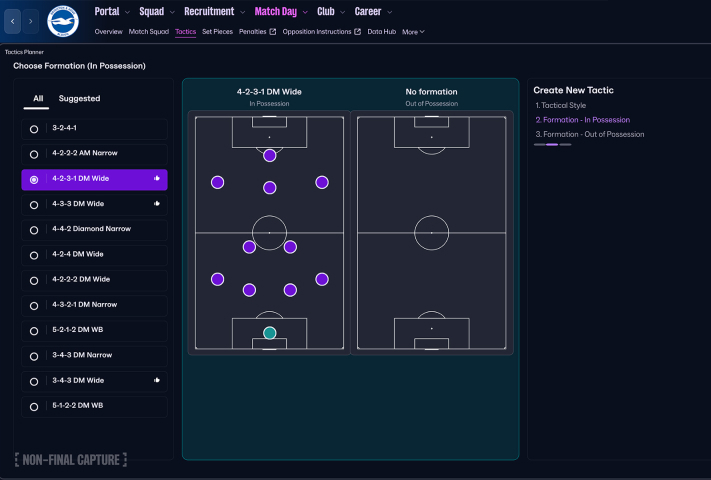
Task: Click the tactic creation progress bar
Action: (x=552, y=145)
